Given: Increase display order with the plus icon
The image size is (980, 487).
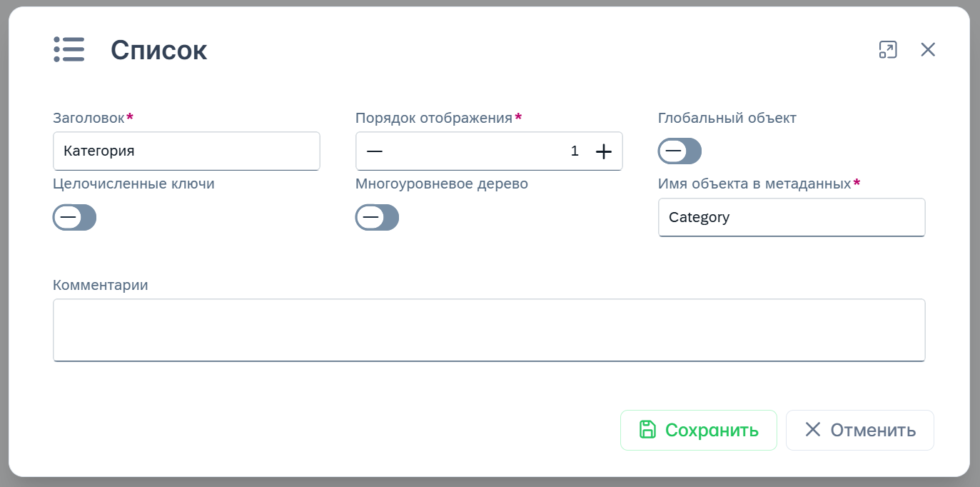Looking at the screenshot, I should point(604,151).
